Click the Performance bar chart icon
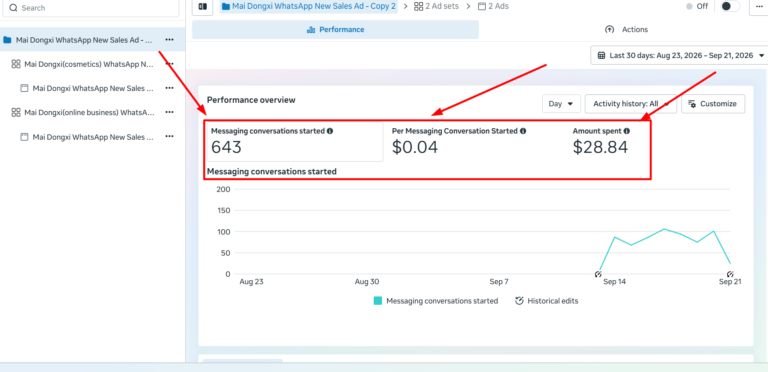The image size is (768, 372). tap(311, 29)
